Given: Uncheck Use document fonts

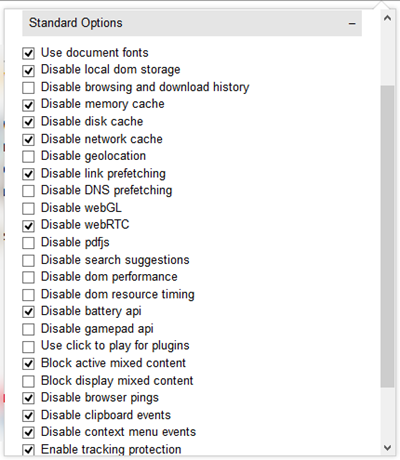Looking at the screenshot, I should click(28, 53).
